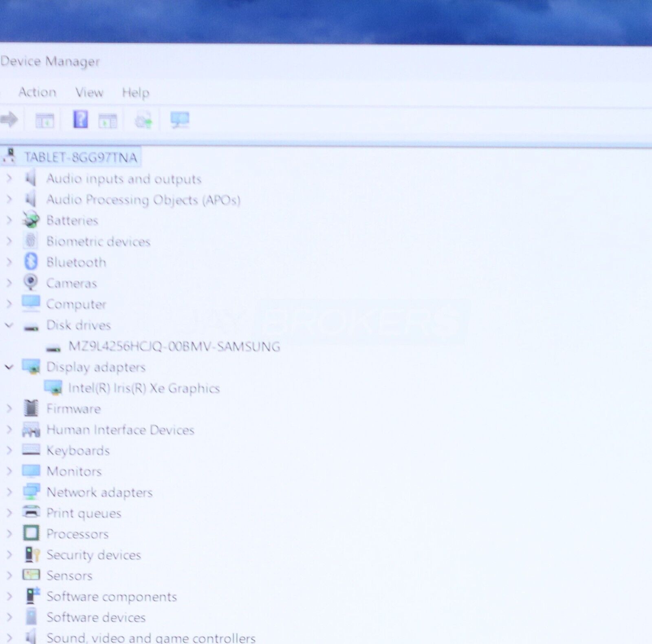Click the Batteries icon

pyautogui.click(x=31, y=220)
